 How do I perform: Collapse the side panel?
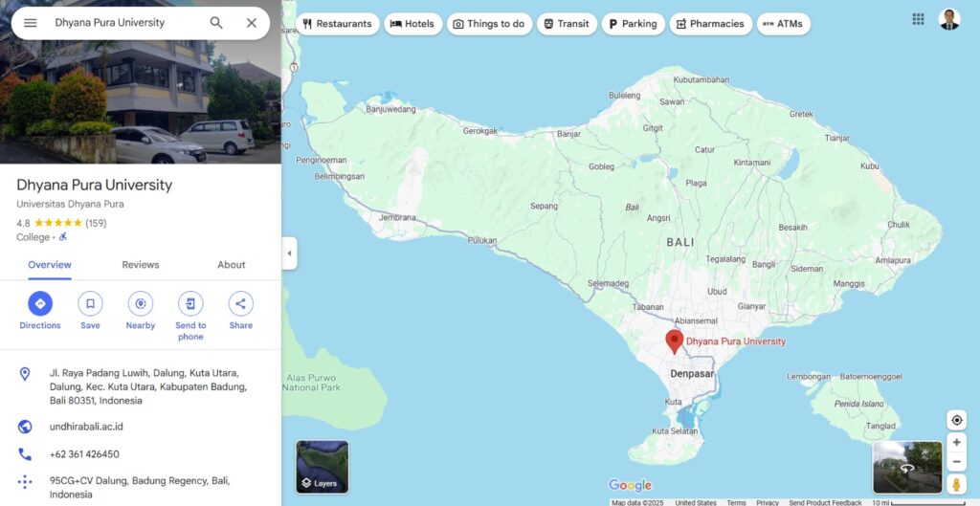tap(289, 253)
